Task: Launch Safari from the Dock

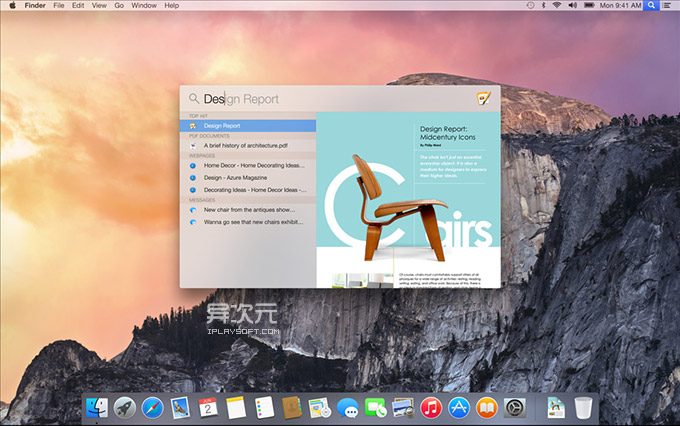Action: coord(152,407)
